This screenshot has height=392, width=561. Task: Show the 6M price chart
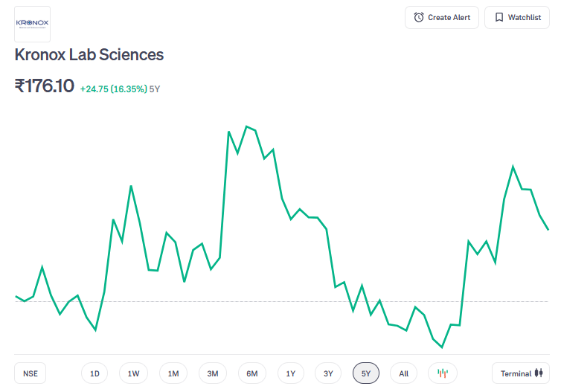252,373
